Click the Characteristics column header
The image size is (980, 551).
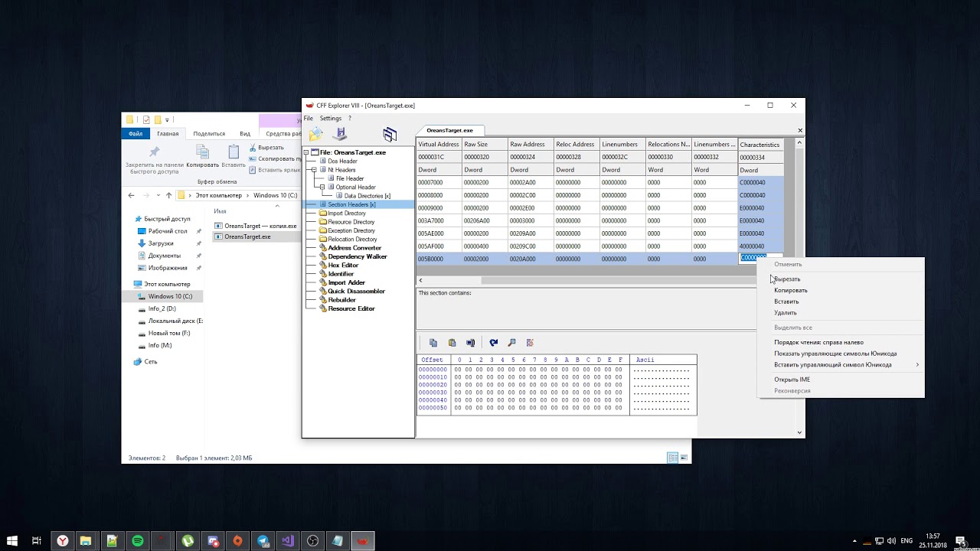(760, 145)
